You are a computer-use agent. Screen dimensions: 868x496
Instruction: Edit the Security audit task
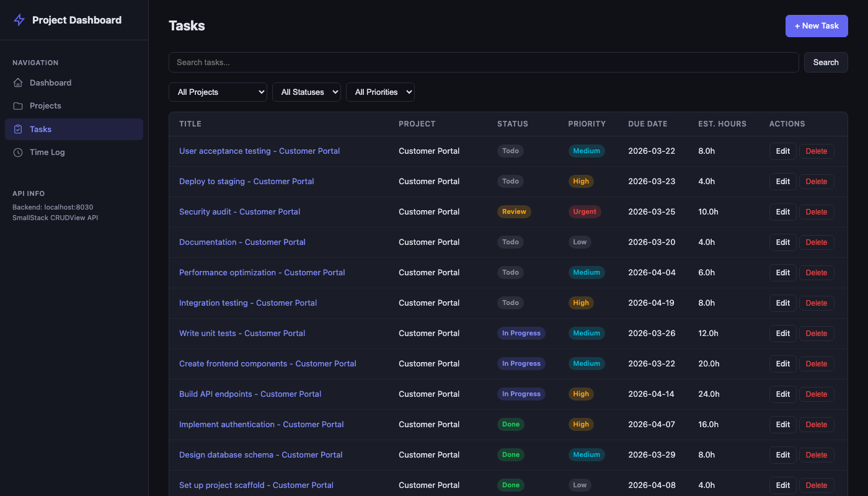[x=782, y=211]
